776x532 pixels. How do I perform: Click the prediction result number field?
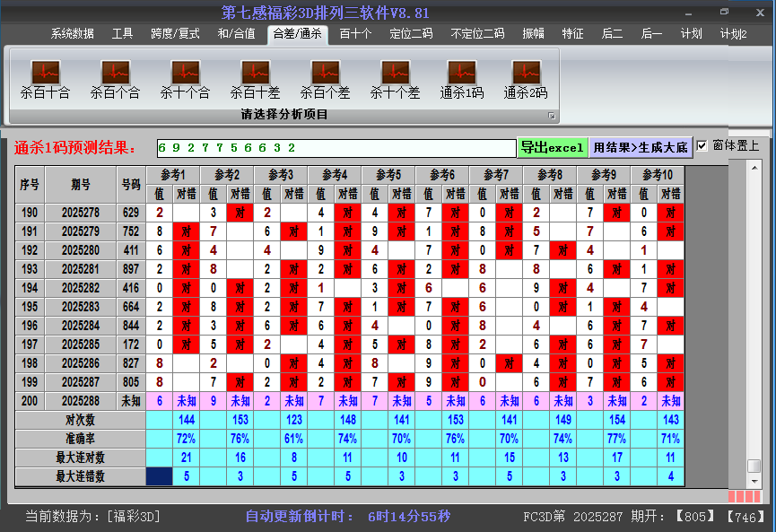coord(336,148)
